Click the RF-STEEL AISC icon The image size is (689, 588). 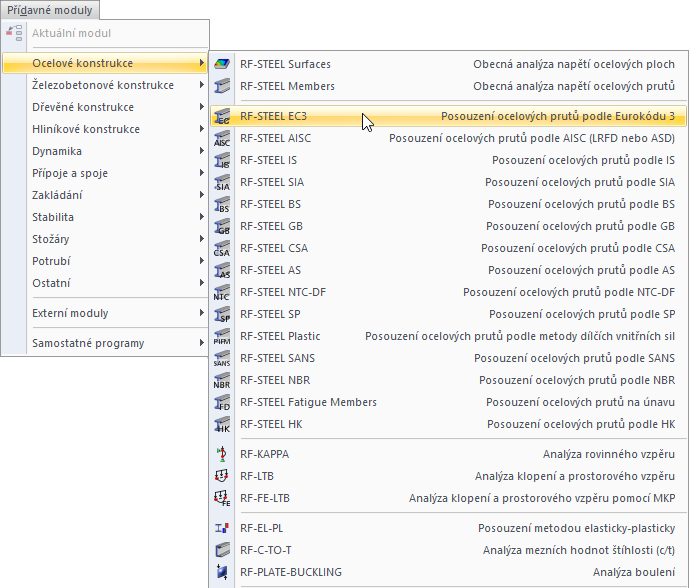click(x=222, y=138)
